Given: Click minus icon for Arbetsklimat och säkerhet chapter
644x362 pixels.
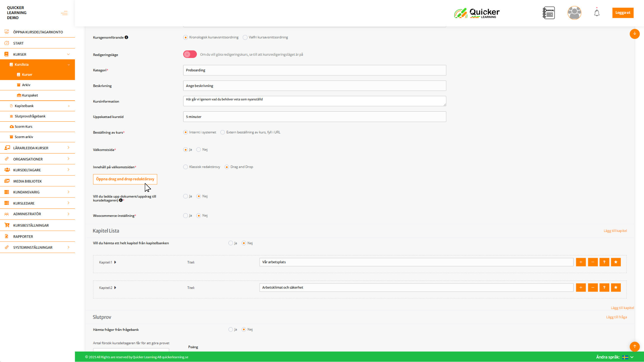Looking at the screenshot, I should pyautogui.click(x=593, y=288).
